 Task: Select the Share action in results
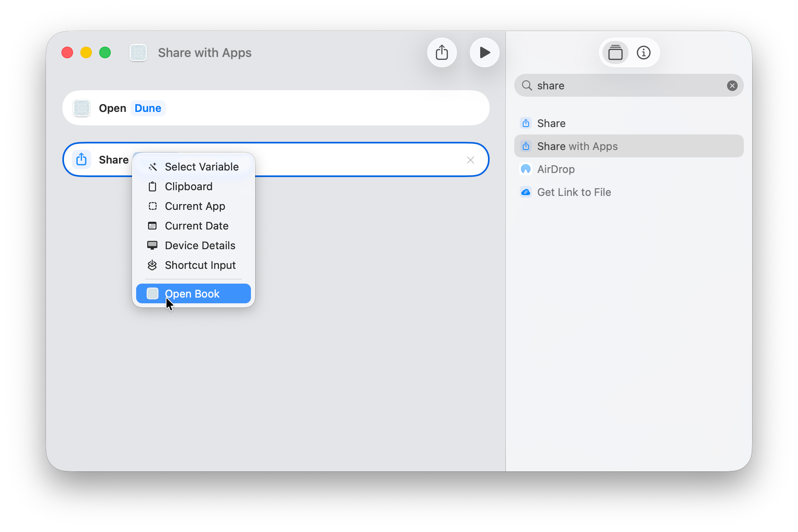point(551,123)
